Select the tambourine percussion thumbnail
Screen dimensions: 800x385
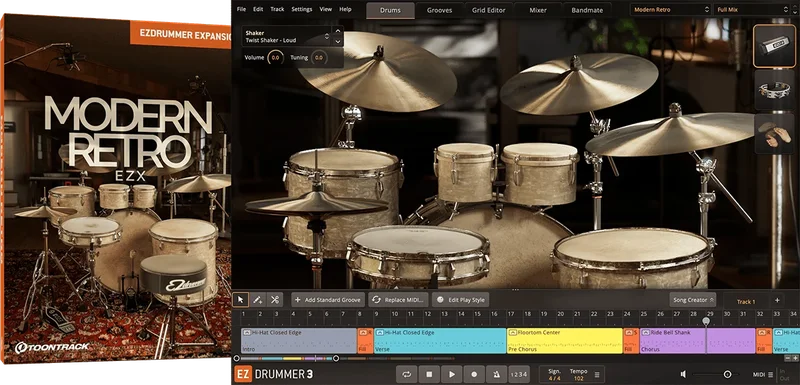point(774,90)
